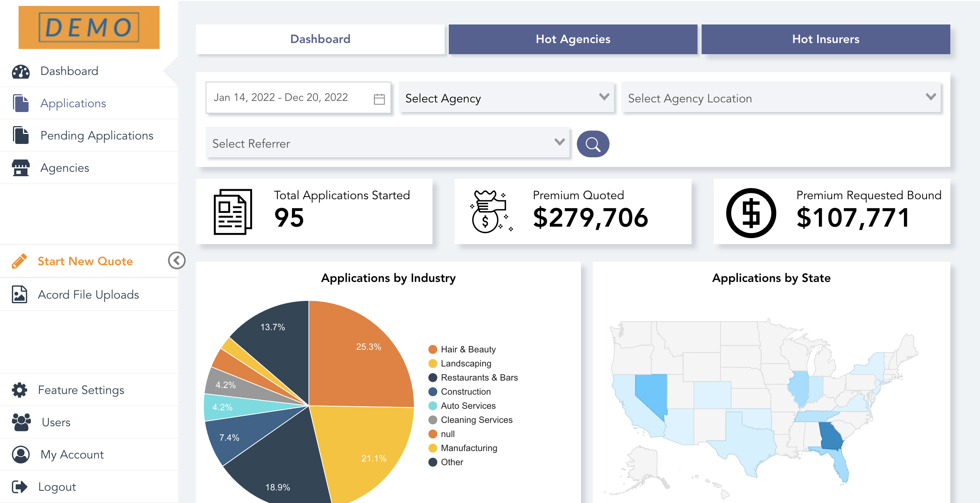
Task: Click the Applications by Industry heading
Action: coord(388,278)
